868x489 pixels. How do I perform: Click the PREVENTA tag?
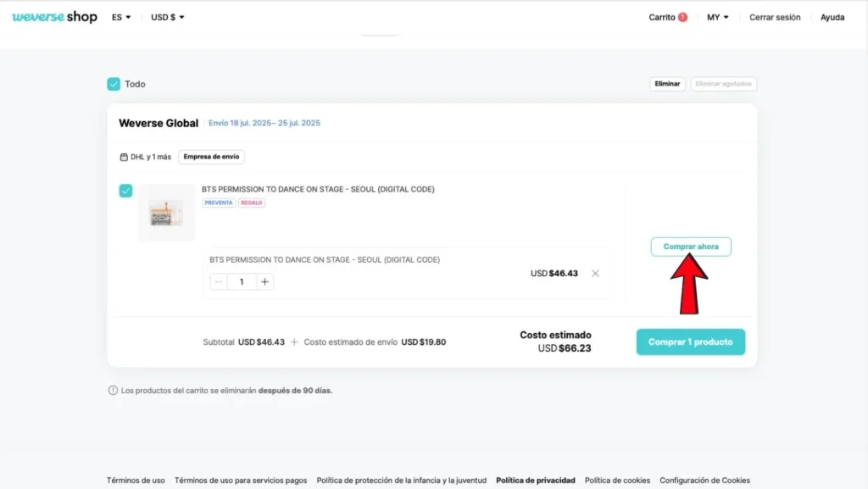coord(219,203)
